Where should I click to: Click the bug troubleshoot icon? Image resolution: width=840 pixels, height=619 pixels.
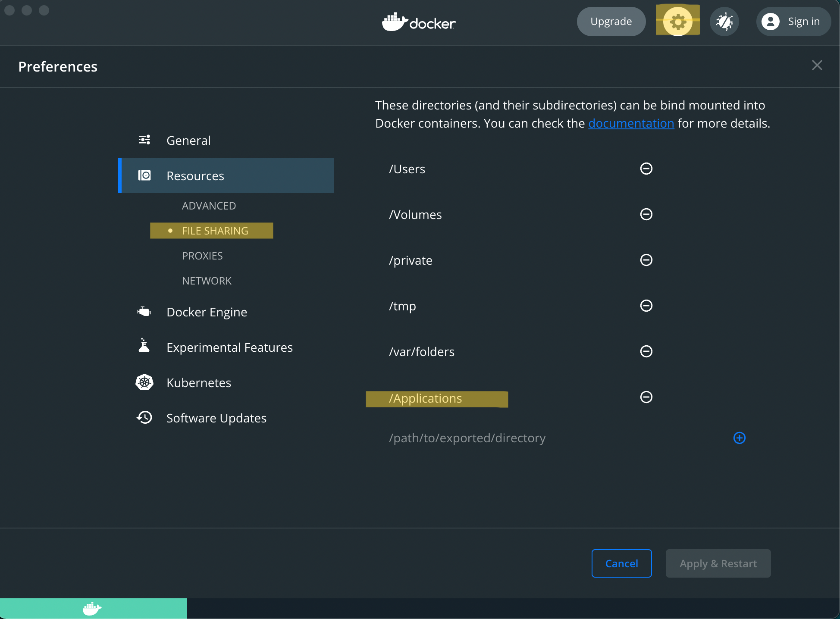pos(724,21)
